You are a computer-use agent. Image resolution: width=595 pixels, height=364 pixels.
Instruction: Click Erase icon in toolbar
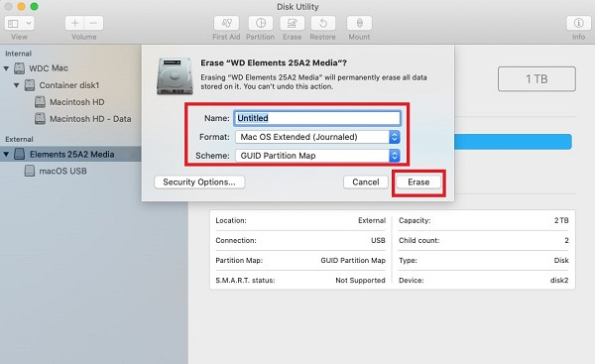(293, 24)
